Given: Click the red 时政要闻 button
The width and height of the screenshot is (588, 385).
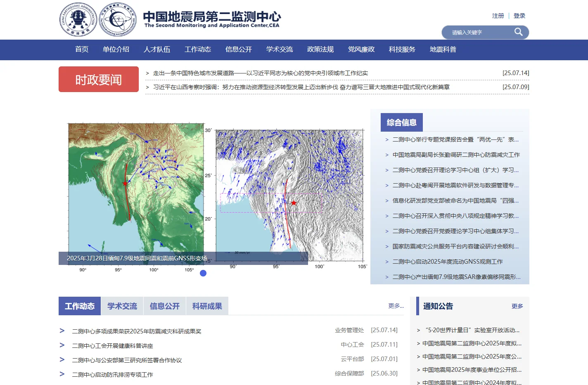Looking at the screenshot, I should click(x=99, y=79).
